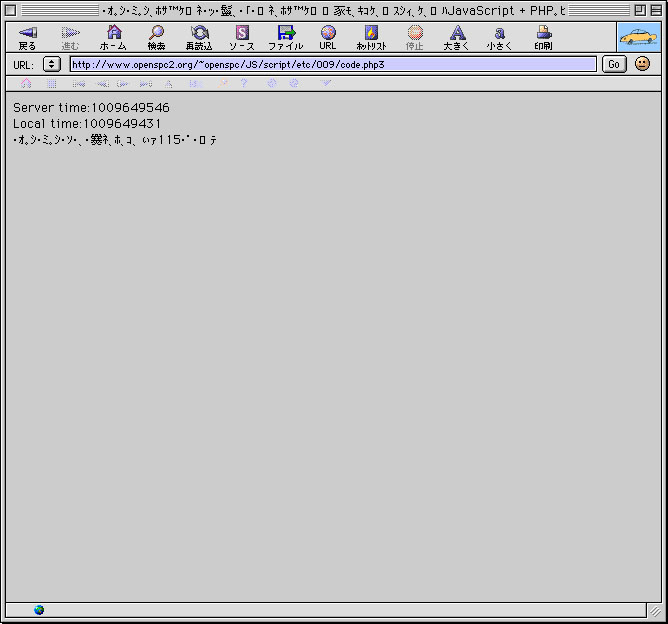Click the Go button

point(614,64)
